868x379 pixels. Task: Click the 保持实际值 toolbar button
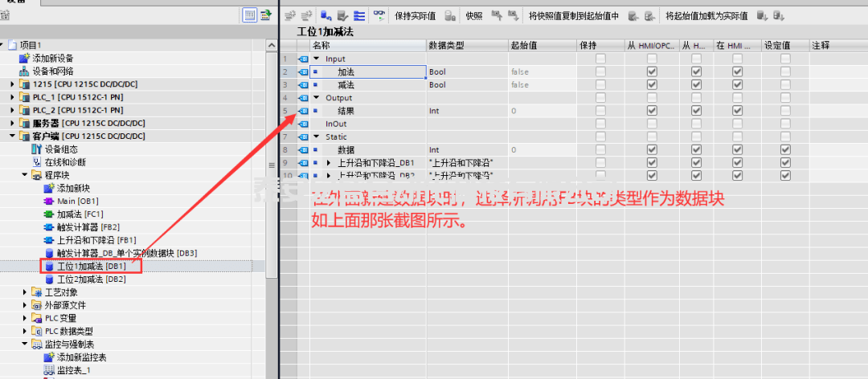tap(416, 15)
